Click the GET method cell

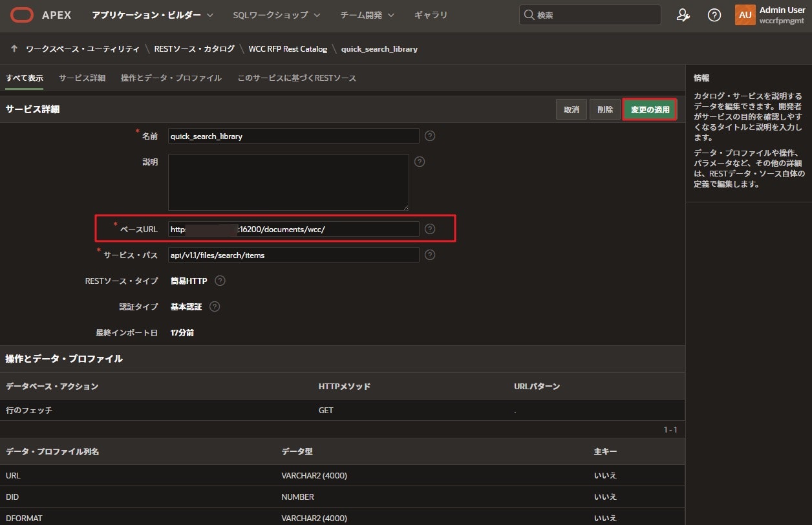pos(326,410)
